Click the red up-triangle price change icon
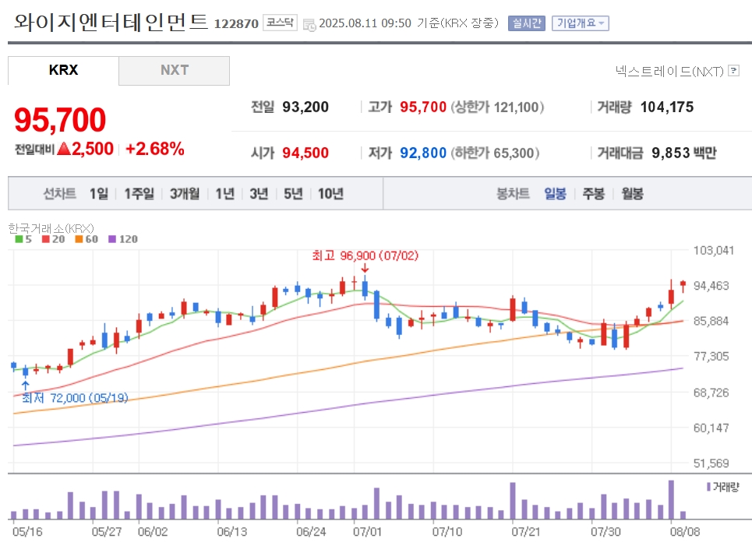This screenshot has height=560, width=752. point(64,149)
